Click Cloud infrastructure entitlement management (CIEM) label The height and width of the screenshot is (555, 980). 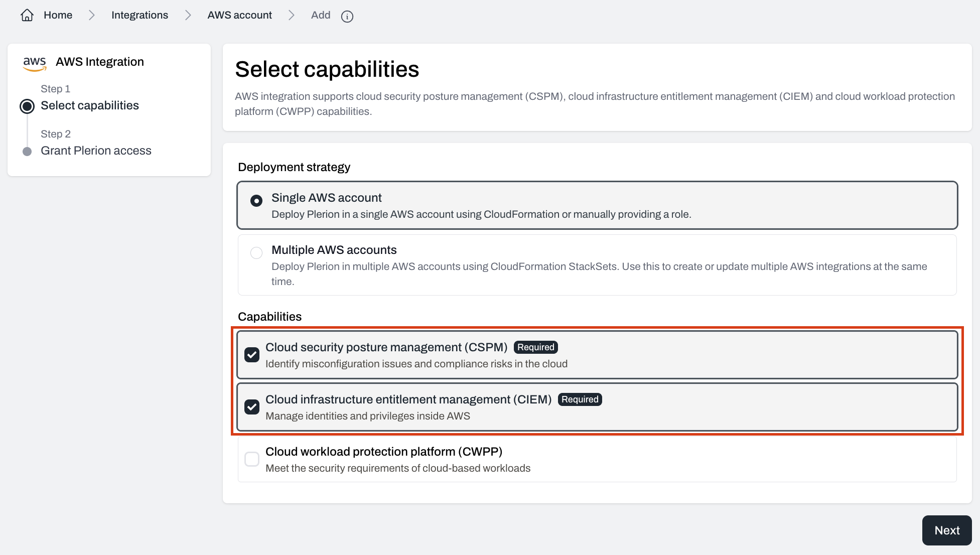[408, 399]
